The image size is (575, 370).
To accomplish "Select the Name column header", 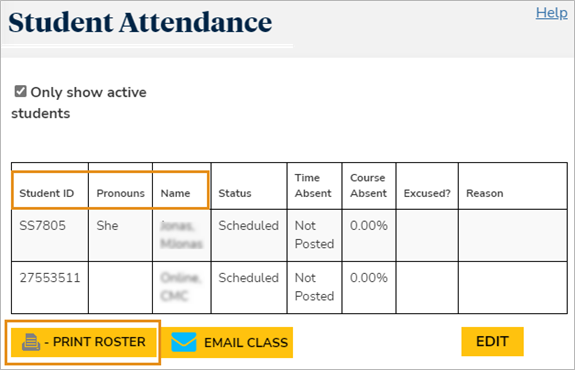I will pyautogui.click(x=175, y=193).
